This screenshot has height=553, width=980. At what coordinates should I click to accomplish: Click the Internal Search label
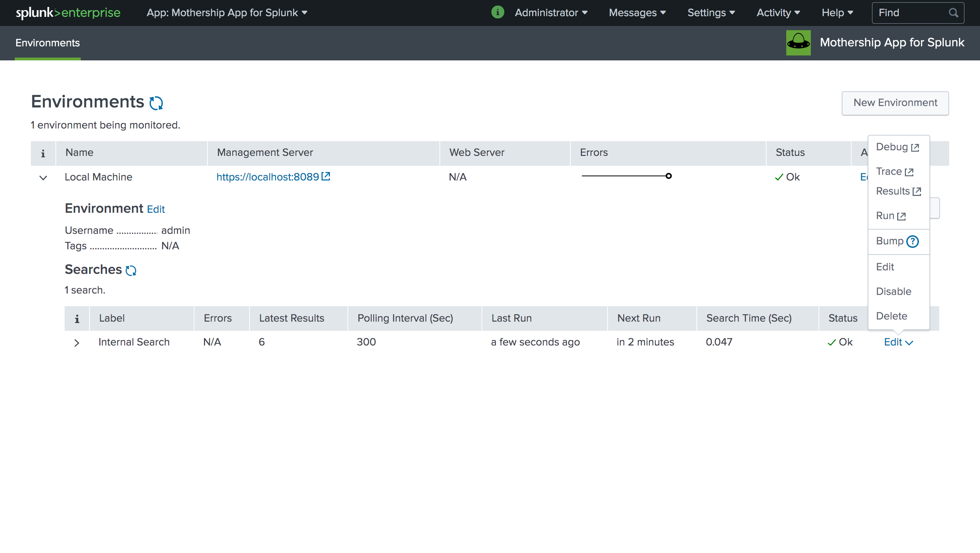[134, 342]
